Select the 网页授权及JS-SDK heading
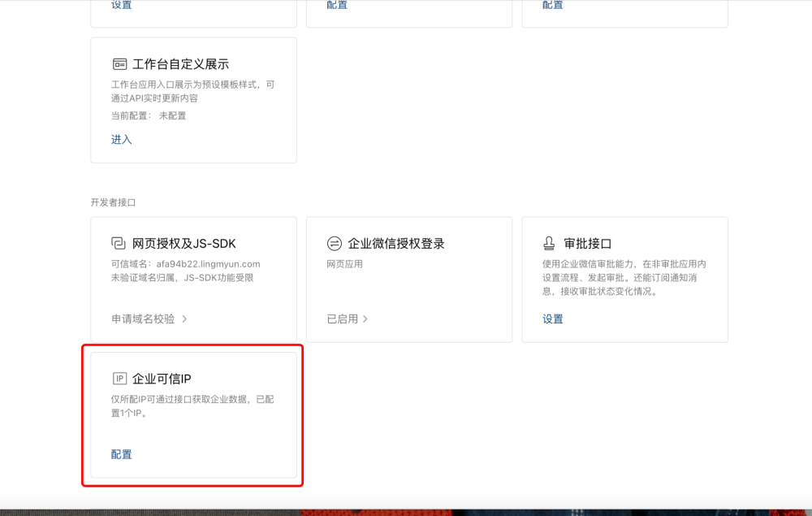The image size is (812, 516). (x=184, y=244)
